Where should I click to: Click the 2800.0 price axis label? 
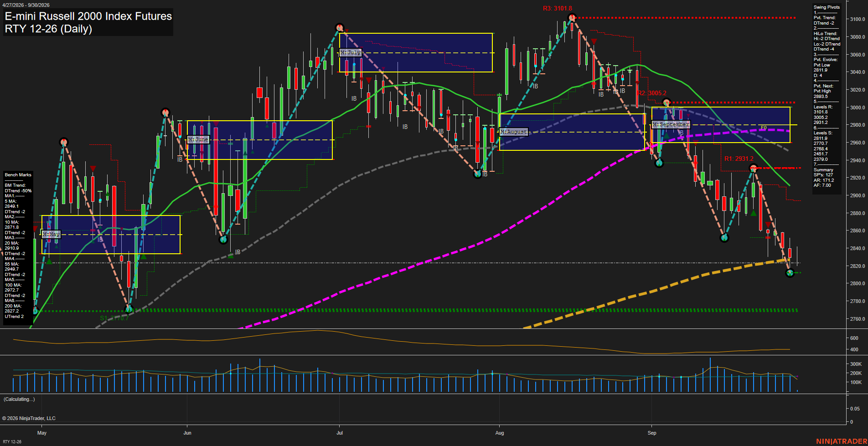coord(858,283)
